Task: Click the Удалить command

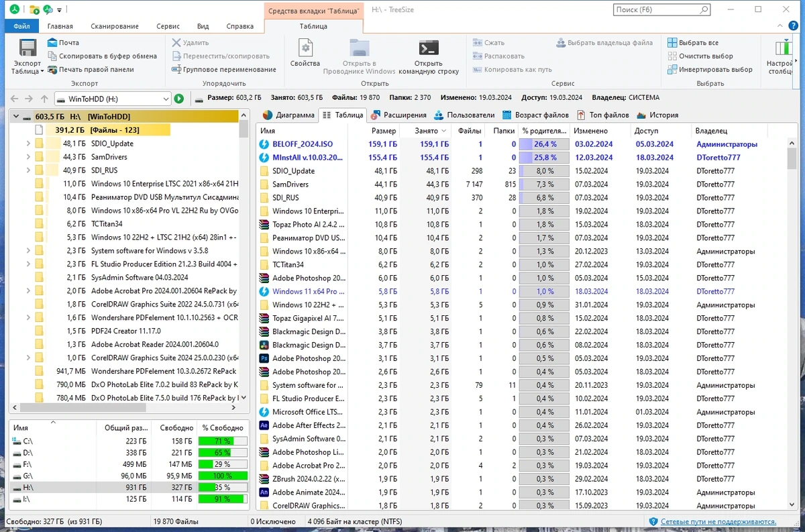Action: tap(190, 43)
